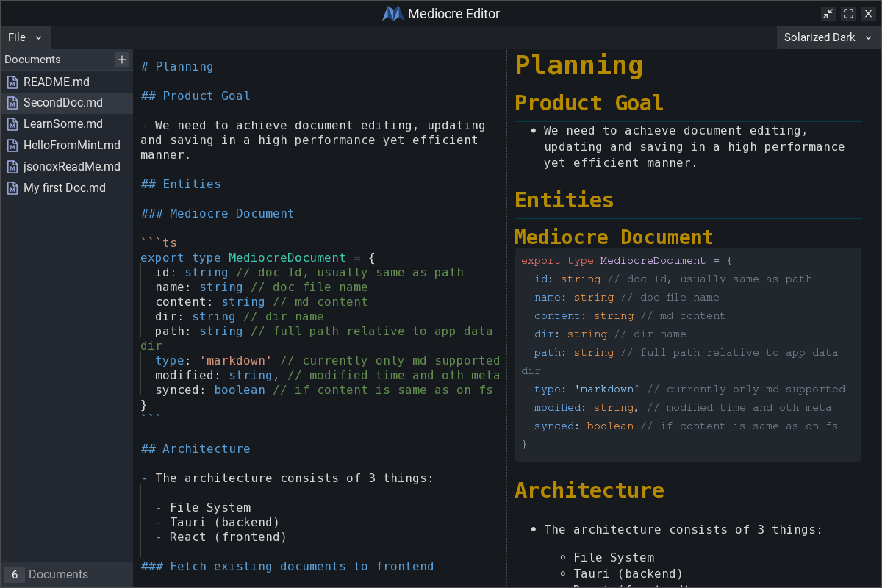
Task: Toggle fullscreen with the maximize icon
Action: (x=848, y=14)
